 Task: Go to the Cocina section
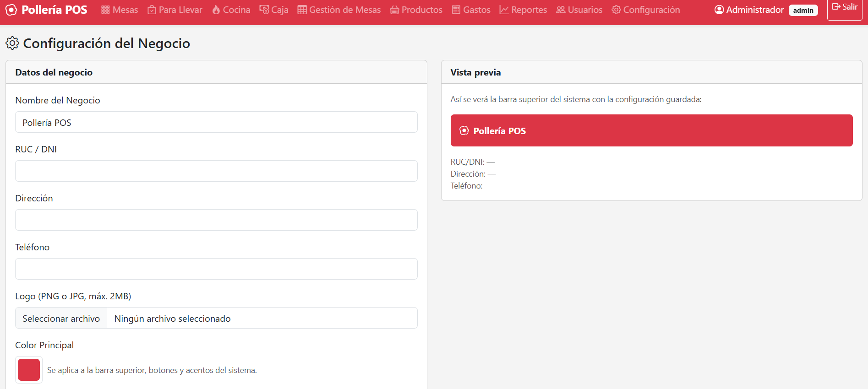tap(231, 10)
